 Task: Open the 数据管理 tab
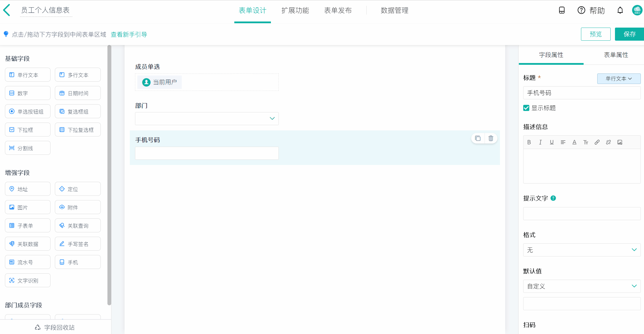[x=394, y=10]
